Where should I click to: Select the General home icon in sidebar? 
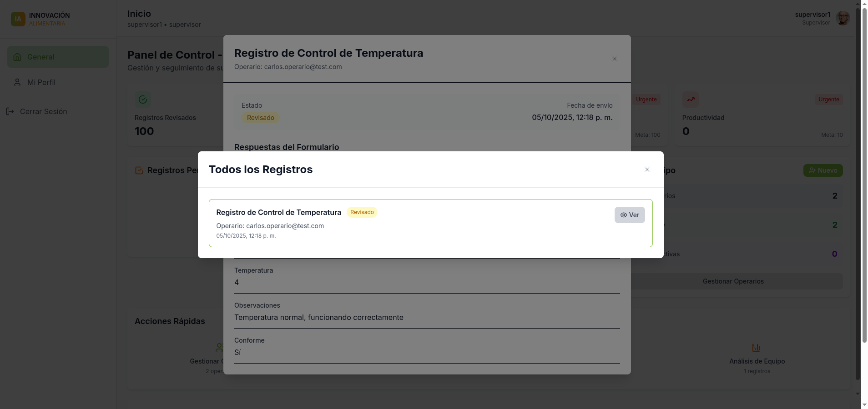pyautogui.click(x=17, y=57)
